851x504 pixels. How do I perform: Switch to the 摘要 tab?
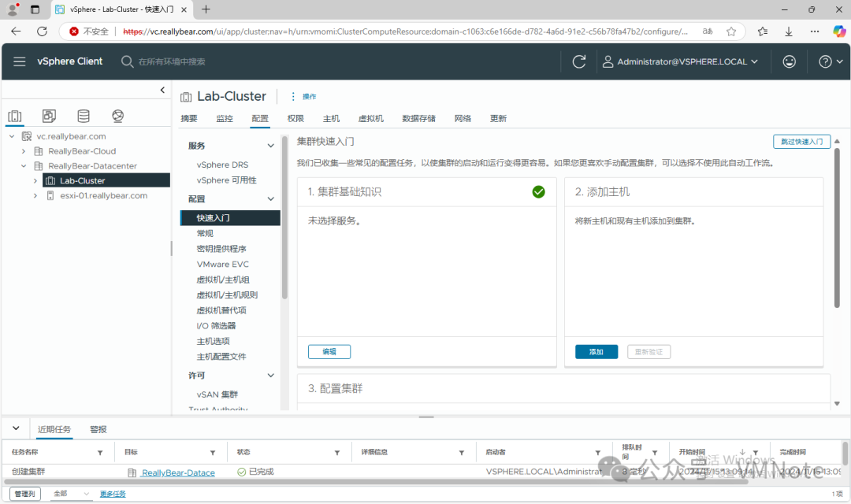coord(189,119)
